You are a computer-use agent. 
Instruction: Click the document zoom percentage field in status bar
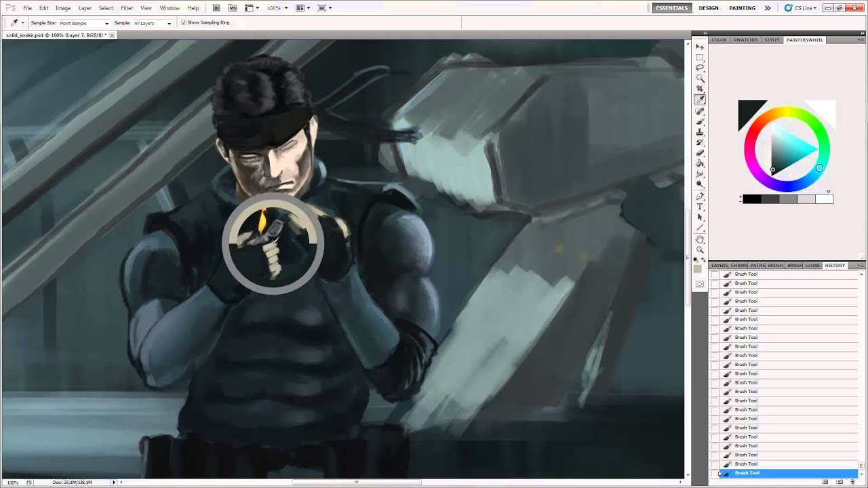13,482
